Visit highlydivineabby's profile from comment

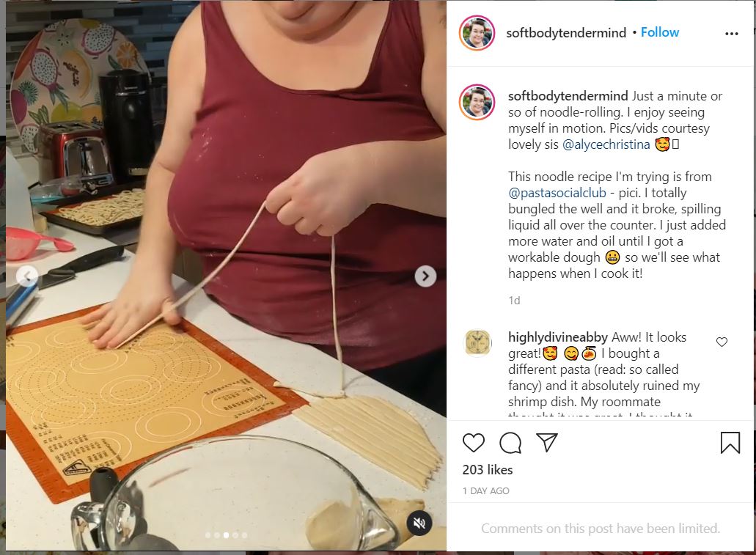(x=558, y=337)
